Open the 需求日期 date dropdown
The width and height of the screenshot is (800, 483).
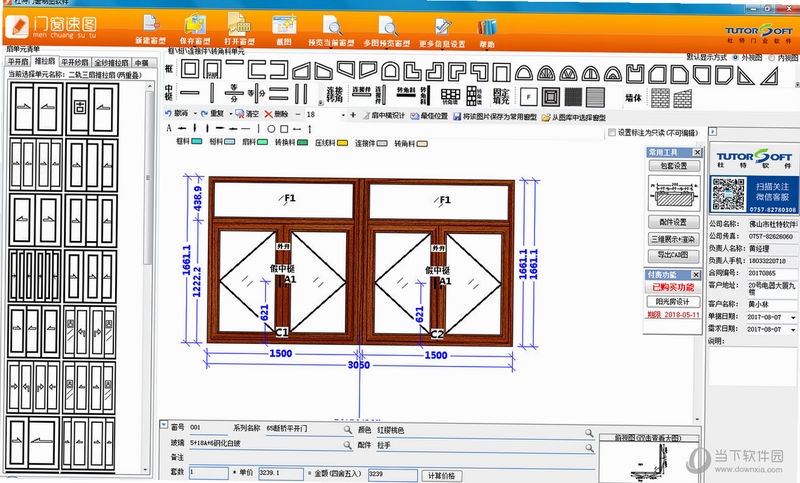coord(793,330)
